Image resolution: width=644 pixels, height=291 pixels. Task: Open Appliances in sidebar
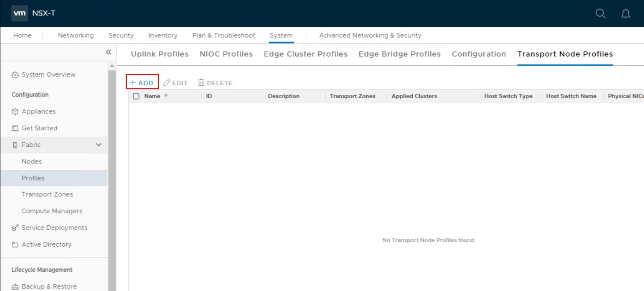38,111
